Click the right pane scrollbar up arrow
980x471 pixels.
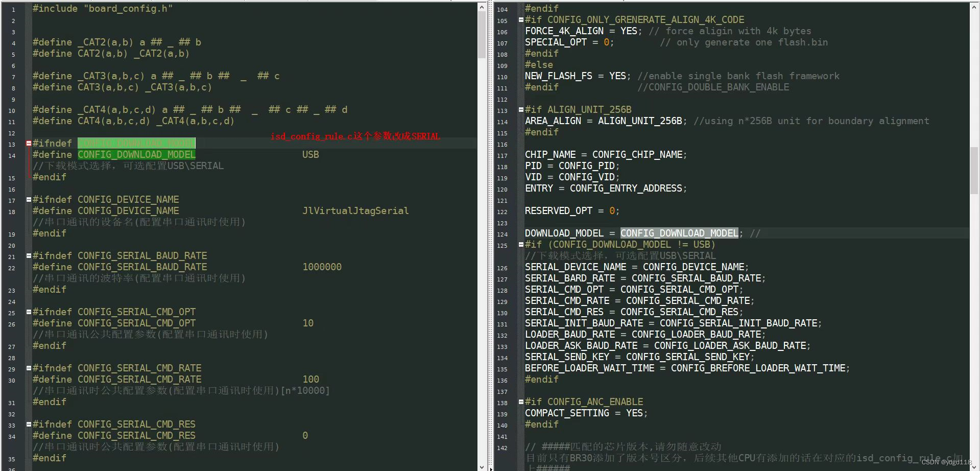click(x=974, y=7)
